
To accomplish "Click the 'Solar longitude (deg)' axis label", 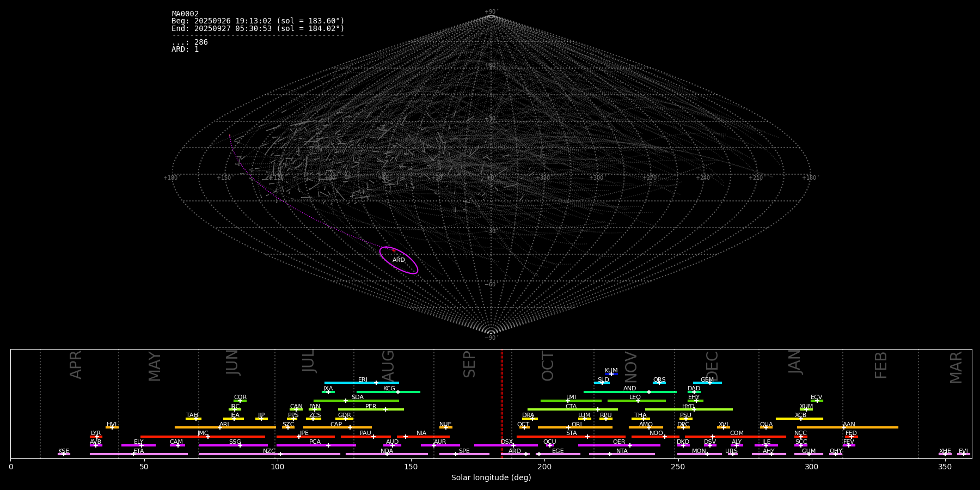I will click(x=491, y=477).
